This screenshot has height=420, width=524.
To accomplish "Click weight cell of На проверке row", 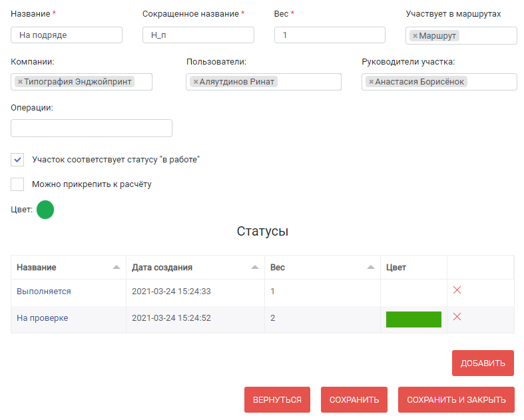I will tap(322, 319).
